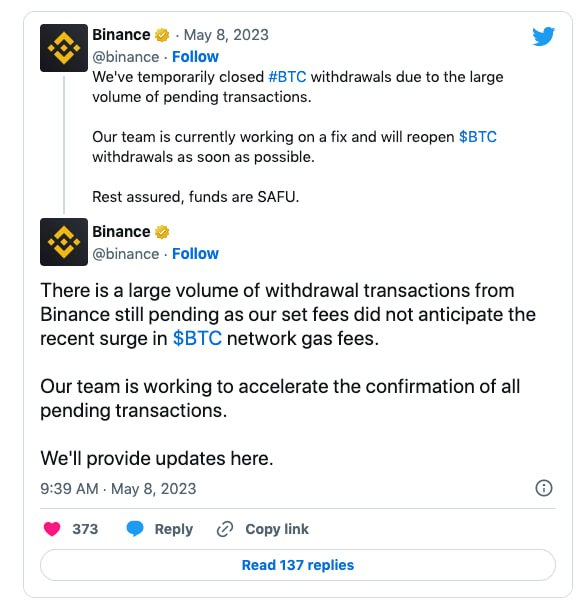Viewport: 584px width, 607px height.
Task: Open Binance avatar in the second tweet
Action: click(64, 242)
